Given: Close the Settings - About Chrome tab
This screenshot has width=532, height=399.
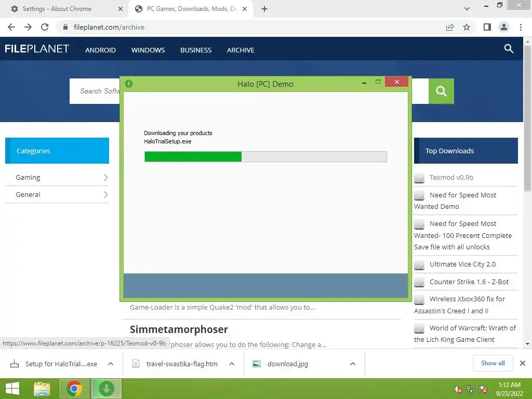Looking at the screenshot, I should click(x=121, y=9).
